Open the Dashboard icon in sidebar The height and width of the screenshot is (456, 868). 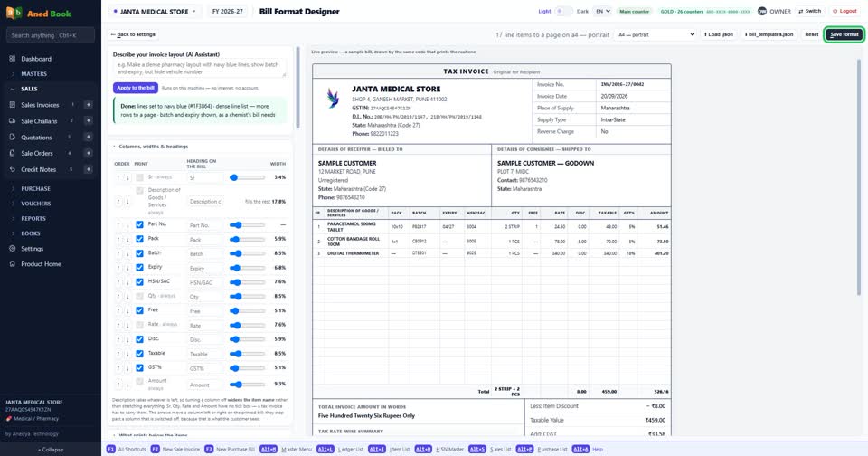12,58
